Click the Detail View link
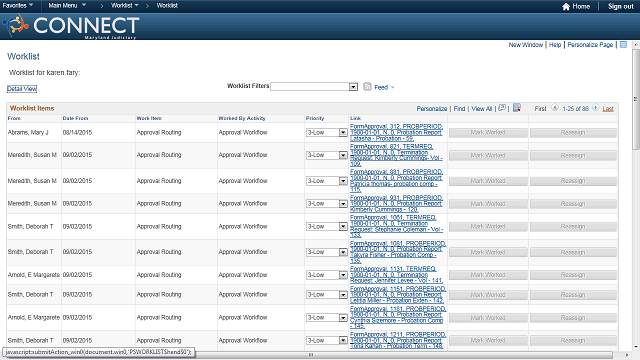Screen dimensions: 640x360 [22, 89]
